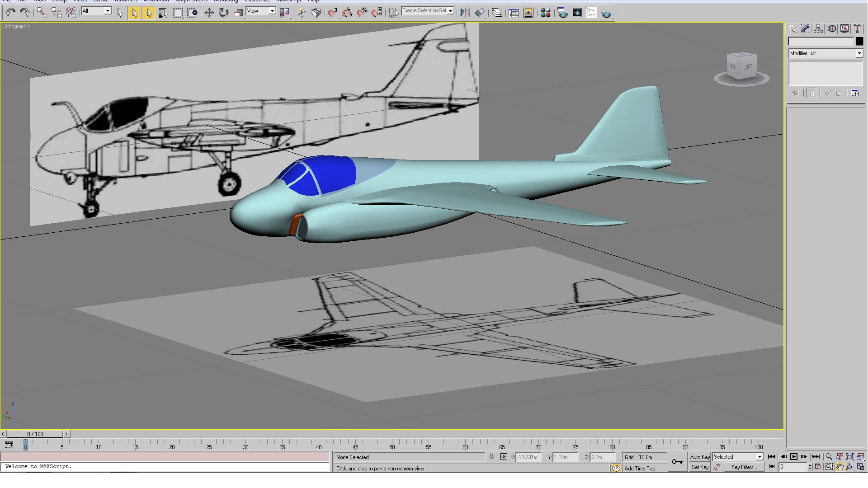Toggle Auto Key mode
868x488 pixels.
coord(700,457)
